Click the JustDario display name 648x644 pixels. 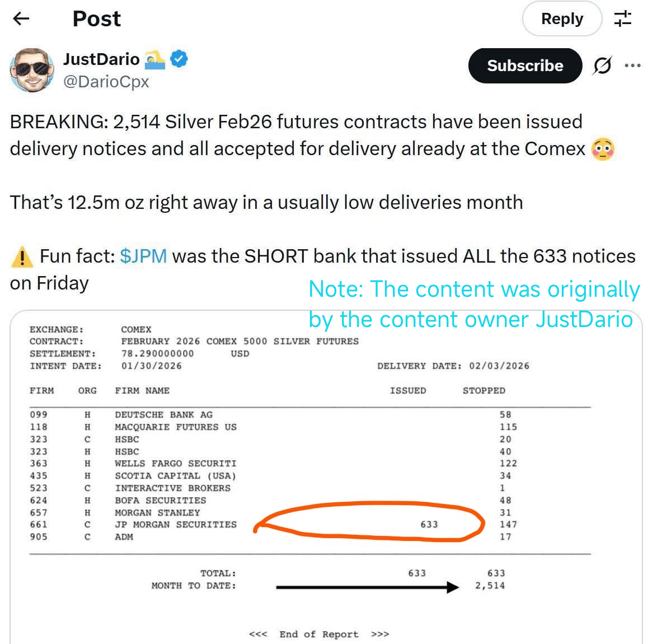[101, 59]
